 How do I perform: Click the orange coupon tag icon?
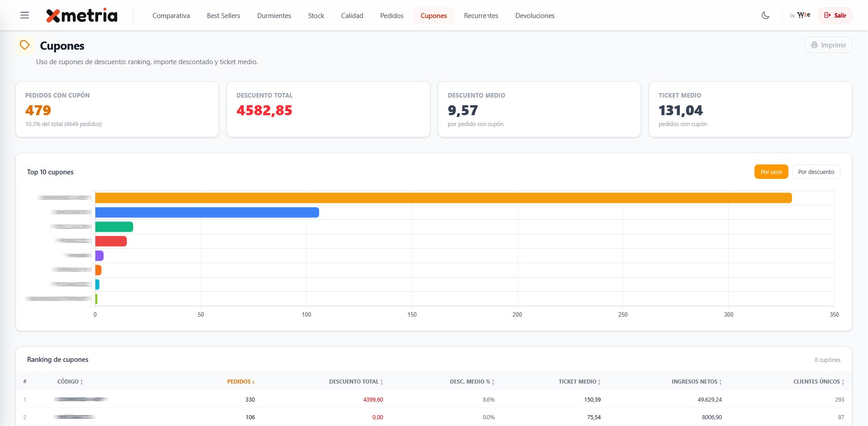(x=25, y=45)
